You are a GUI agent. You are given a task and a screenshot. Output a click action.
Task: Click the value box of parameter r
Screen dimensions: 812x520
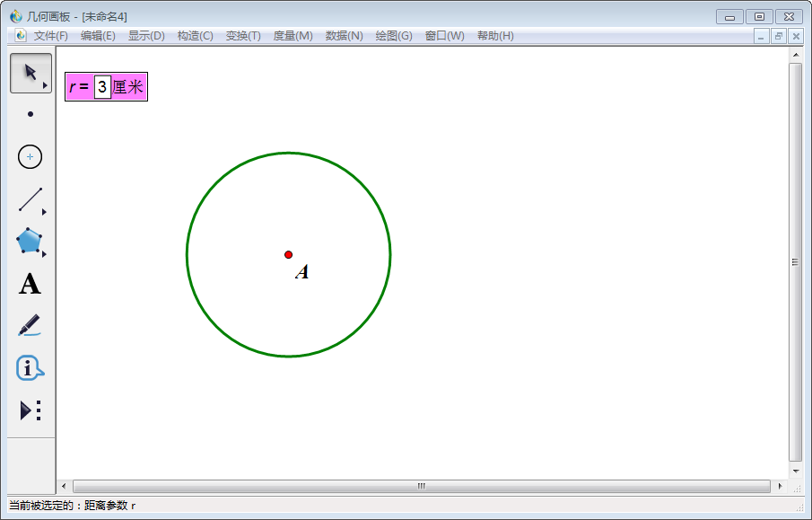102,86
